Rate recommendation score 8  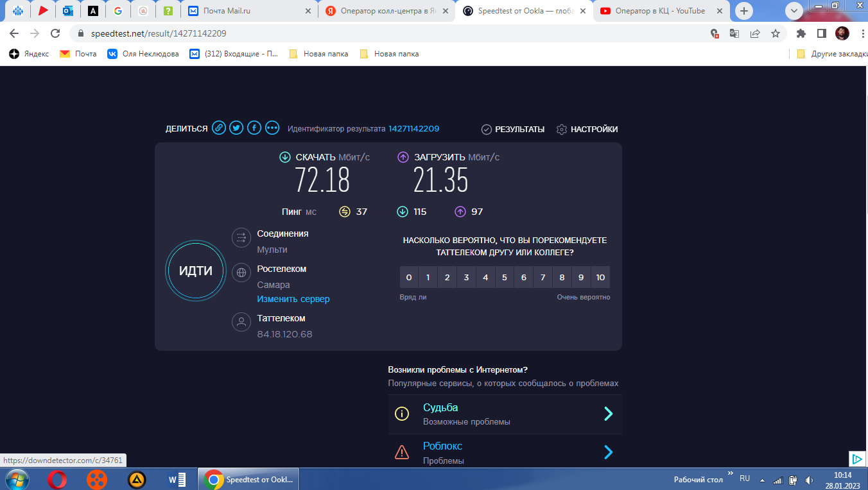[562, 277]
